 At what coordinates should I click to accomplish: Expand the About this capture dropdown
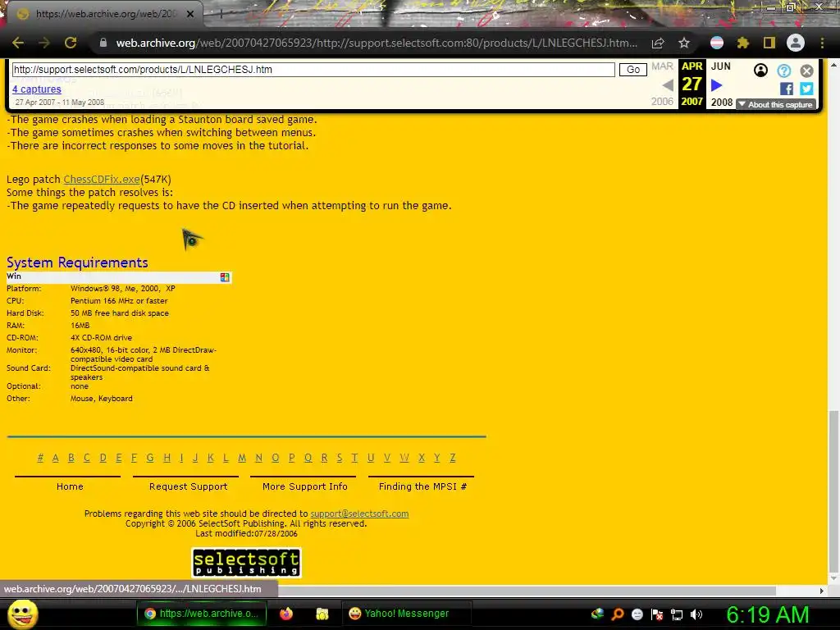tap(775, 104)
